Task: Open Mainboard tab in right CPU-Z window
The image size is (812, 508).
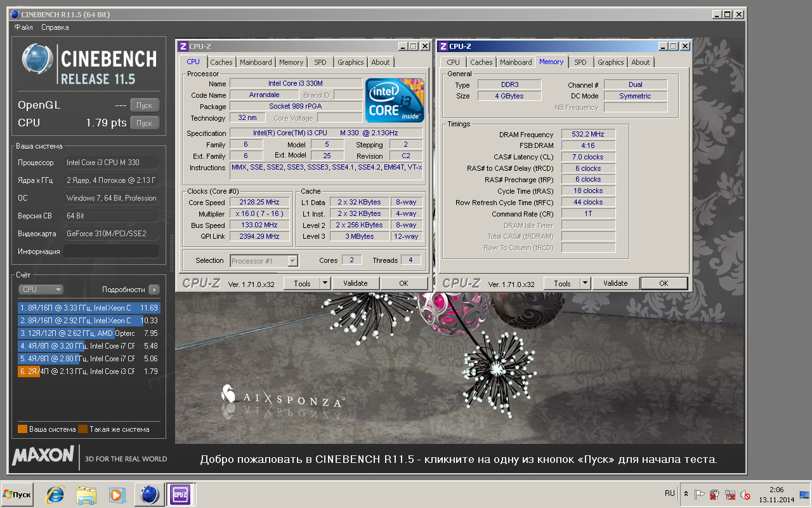Action: click(x=516, y=62)
